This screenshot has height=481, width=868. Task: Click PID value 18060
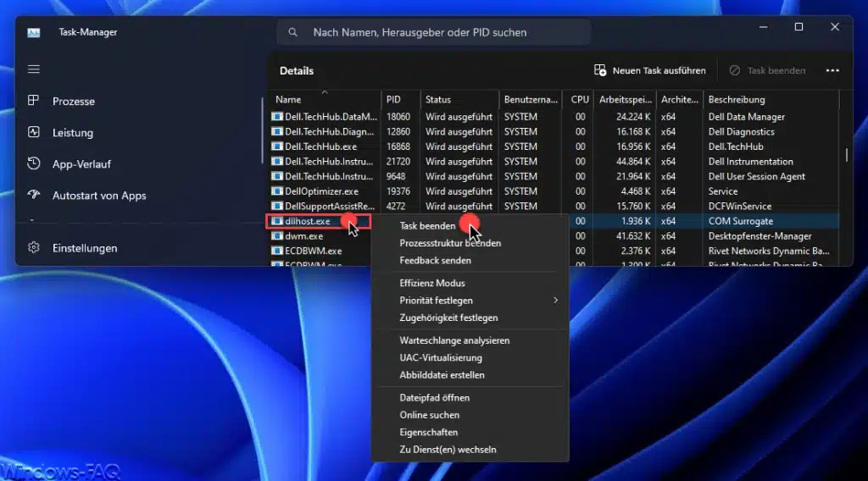tap(398, 117)
